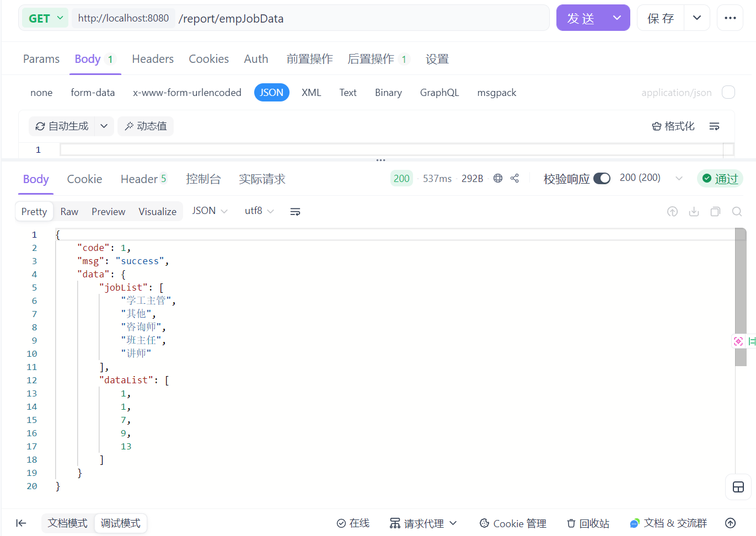Viewport: 756px width, 536px height.
Task: Click the 保存 save button
Action: coord(661,18)
